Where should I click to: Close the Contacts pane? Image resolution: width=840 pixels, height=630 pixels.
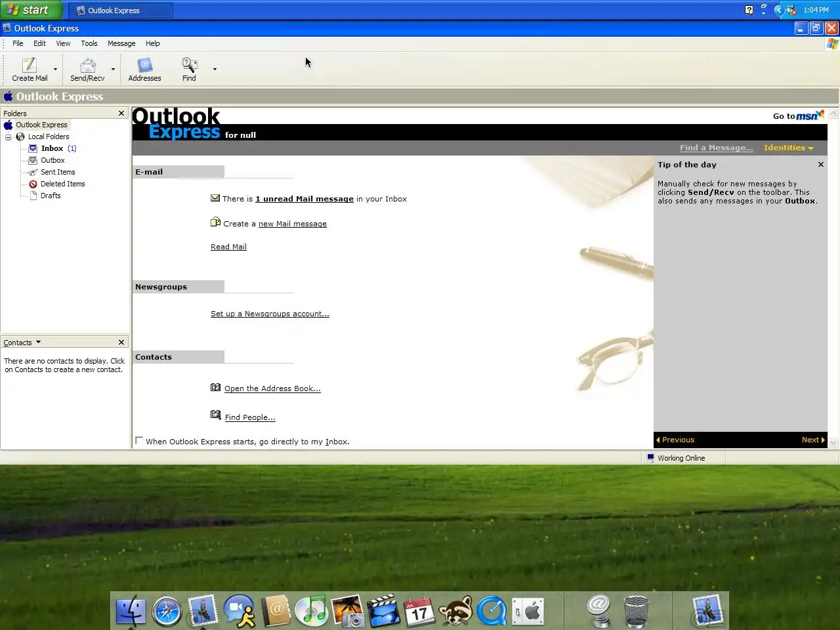coord(121,343)
